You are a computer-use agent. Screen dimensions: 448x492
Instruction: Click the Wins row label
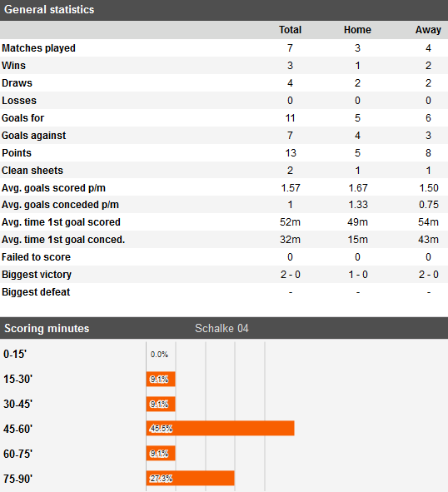tap(14, 66)
